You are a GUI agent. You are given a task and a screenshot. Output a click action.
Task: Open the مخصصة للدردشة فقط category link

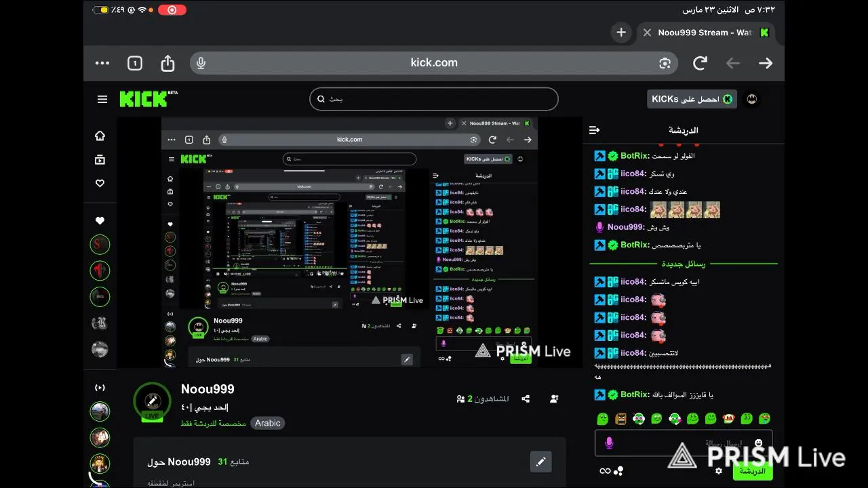[213, 423]
